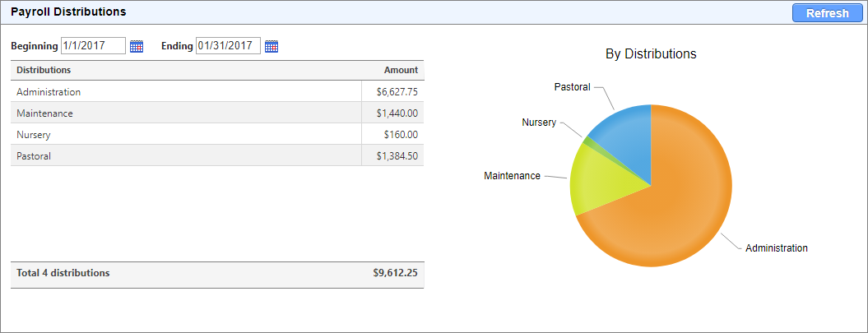Click the $9,612.25 total amount
Viewport: 868px width, 333px height.
click(395, 273)
